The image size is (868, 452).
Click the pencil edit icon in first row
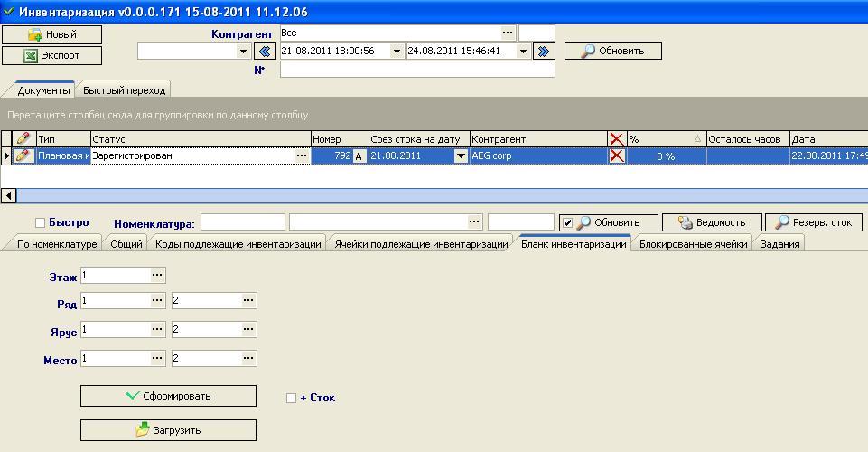pyautogui.click(x=23, y=156)
